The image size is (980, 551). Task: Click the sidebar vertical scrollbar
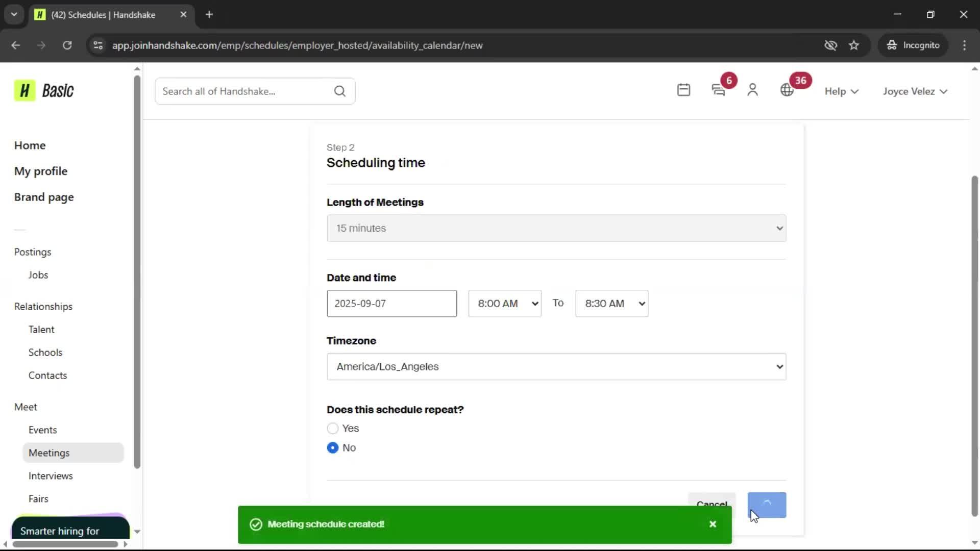(x=137, y=271)
